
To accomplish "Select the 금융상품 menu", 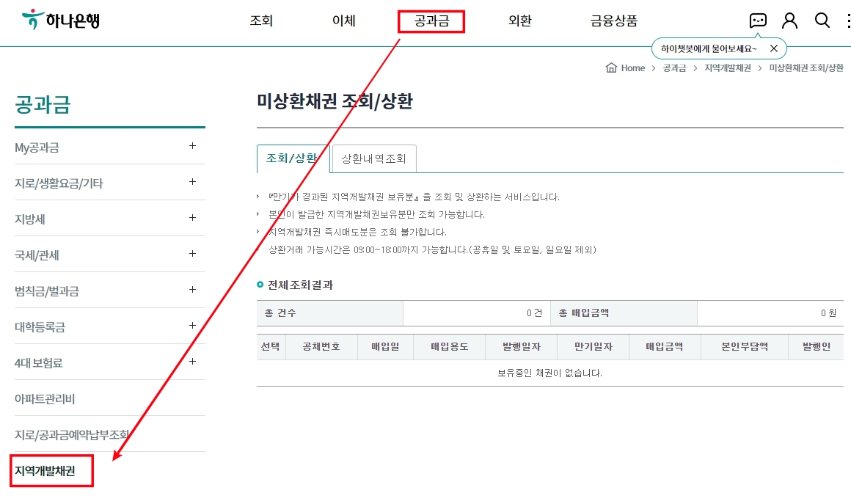I will pos(613,21).
